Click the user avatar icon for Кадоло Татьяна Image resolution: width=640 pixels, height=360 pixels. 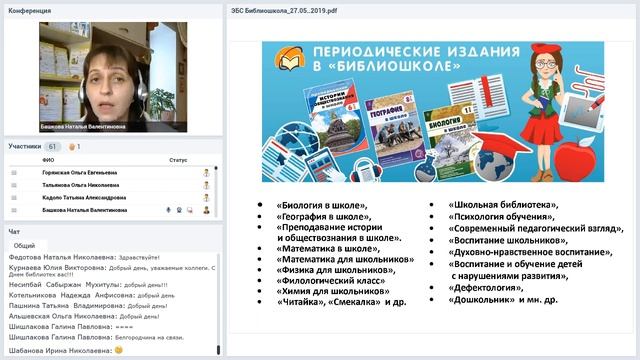[207, 198]
